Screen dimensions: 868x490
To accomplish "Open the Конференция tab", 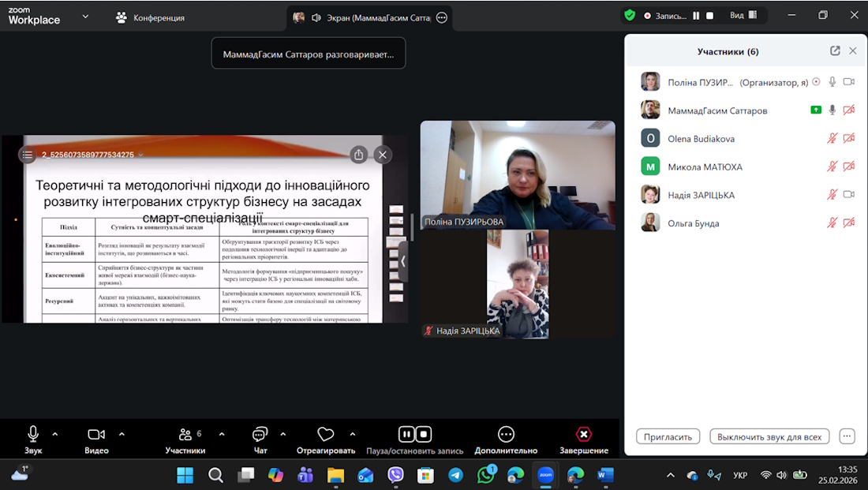I will [150, 17].
